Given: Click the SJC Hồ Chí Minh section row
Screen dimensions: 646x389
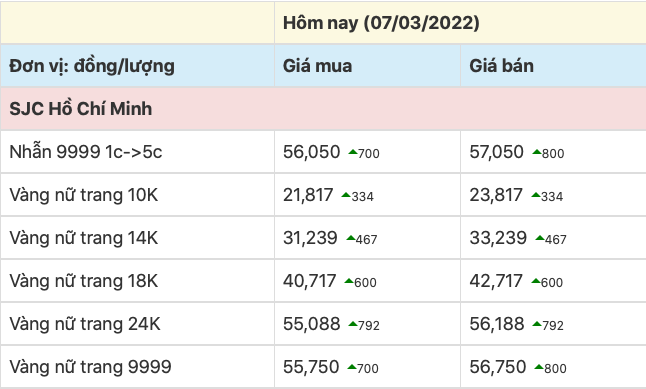Looking at the screenshot, I should 323,109.
